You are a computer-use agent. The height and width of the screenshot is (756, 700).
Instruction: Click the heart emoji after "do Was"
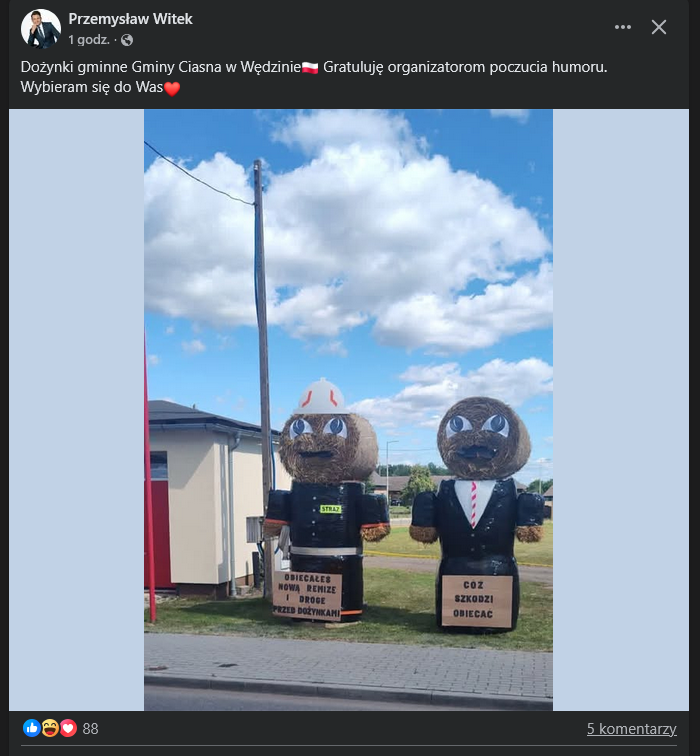point(172,88)
